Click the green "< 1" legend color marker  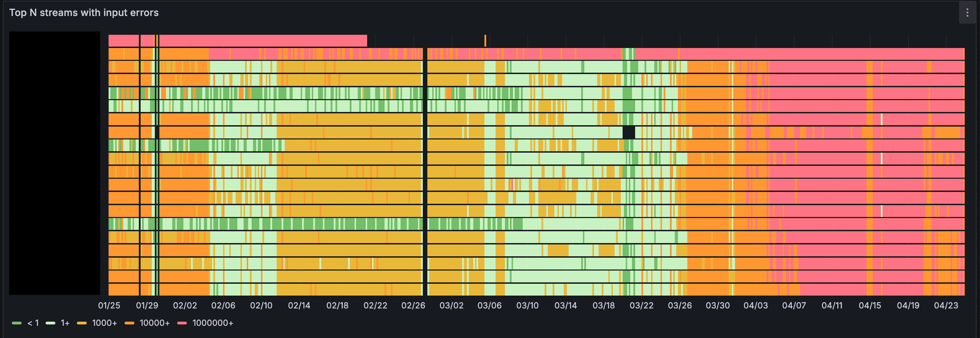tap(17, 323)
